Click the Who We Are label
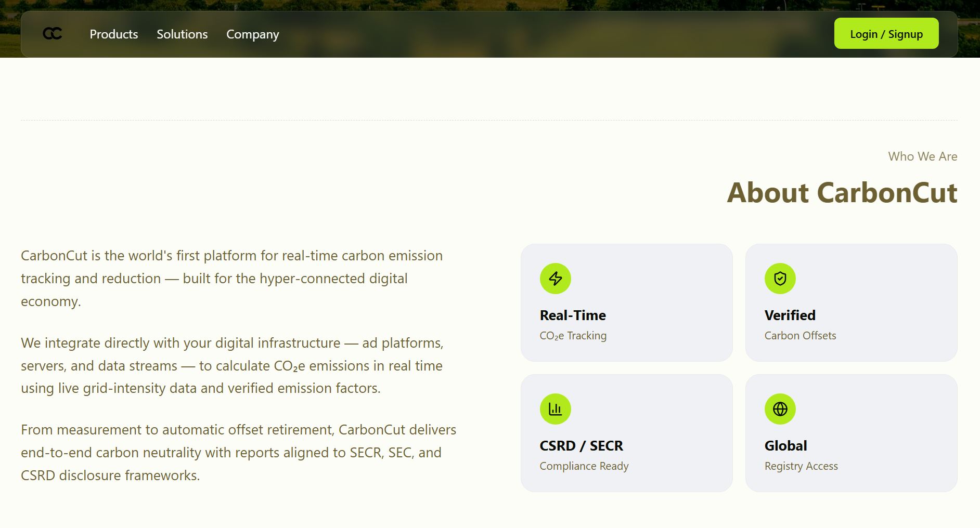 (x=923, y=156)
